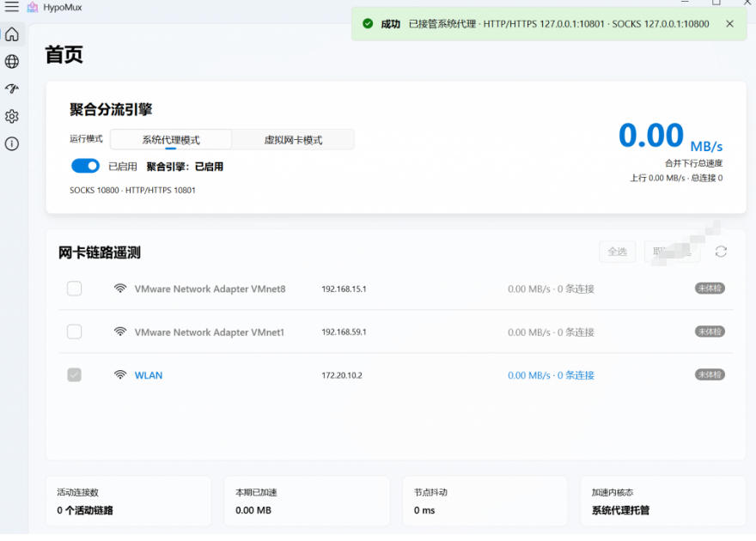The image size is (756, 541).
Task: Select the 系统代理模式 tab
Action: 171,140
